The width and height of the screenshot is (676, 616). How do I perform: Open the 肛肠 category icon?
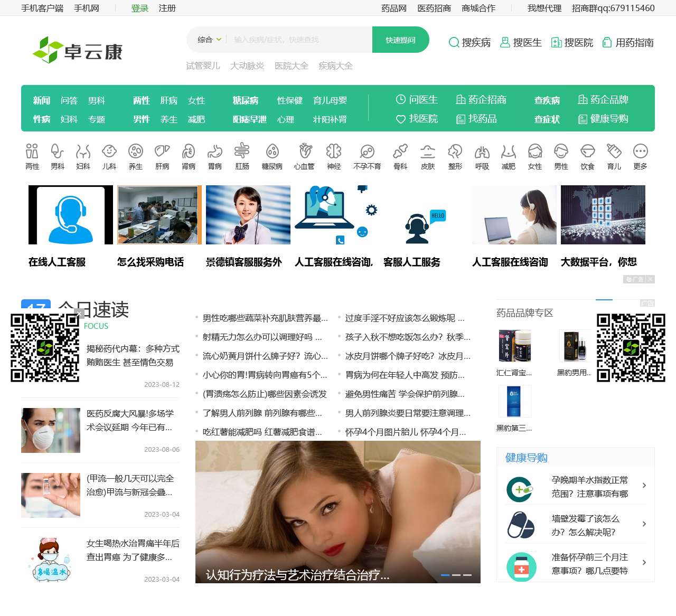242,151
